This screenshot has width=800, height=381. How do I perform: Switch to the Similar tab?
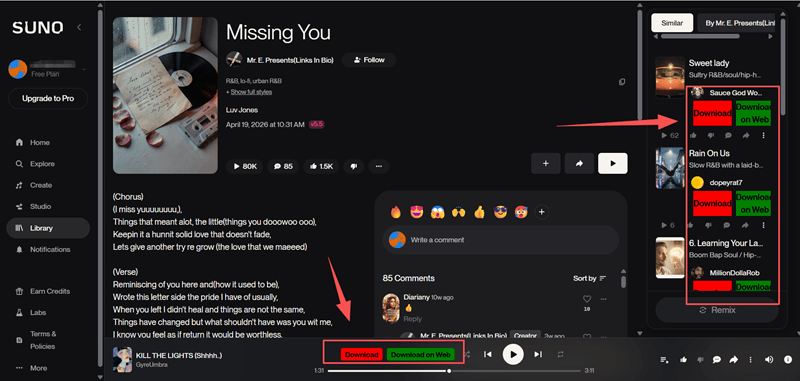pos(672,23)
